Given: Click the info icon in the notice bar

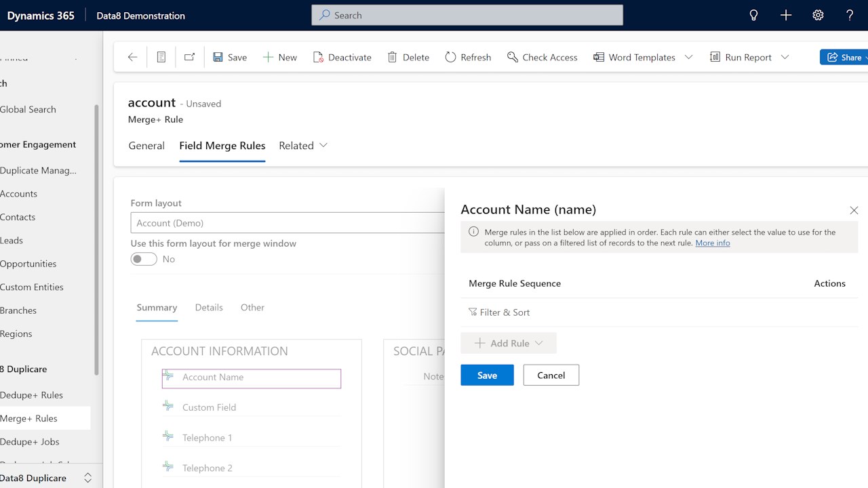Looking at the screenshot, I should pos(473,232).
